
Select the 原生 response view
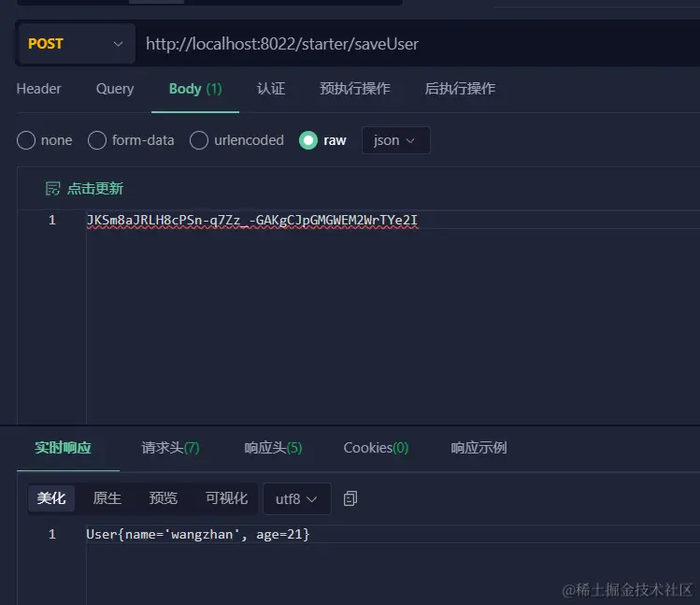[107, 498]
